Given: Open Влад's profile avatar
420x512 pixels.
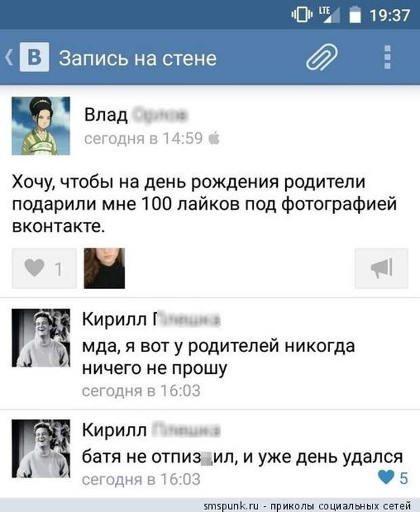Looking at the screenshot, I should click(x=41, y=126).
